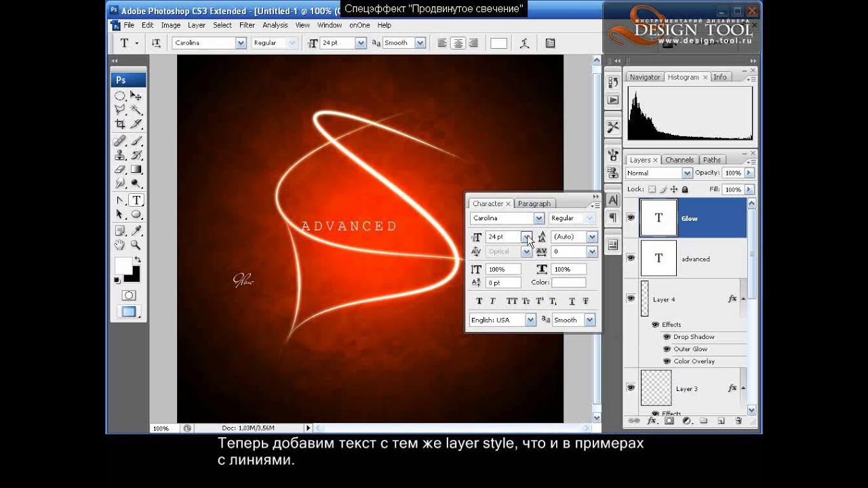Open Character panel font size dropdown

[x=526, y=237]
